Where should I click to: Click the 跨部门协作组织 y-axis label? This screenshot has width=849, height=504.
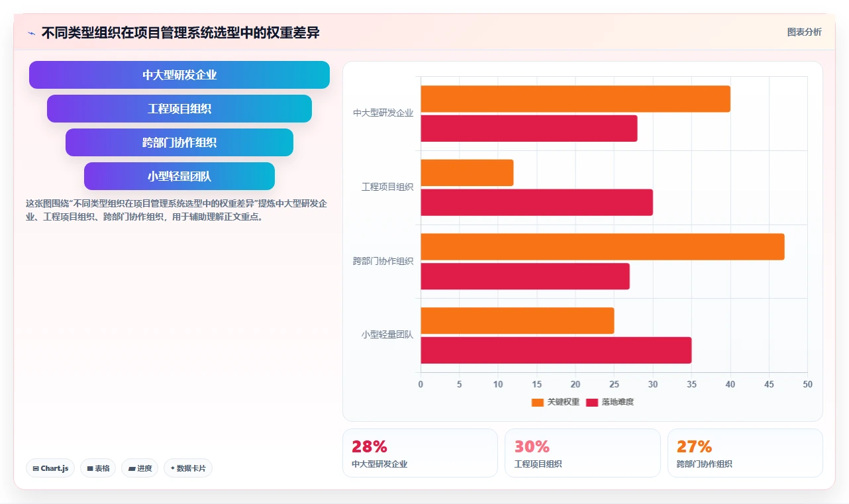383,262
